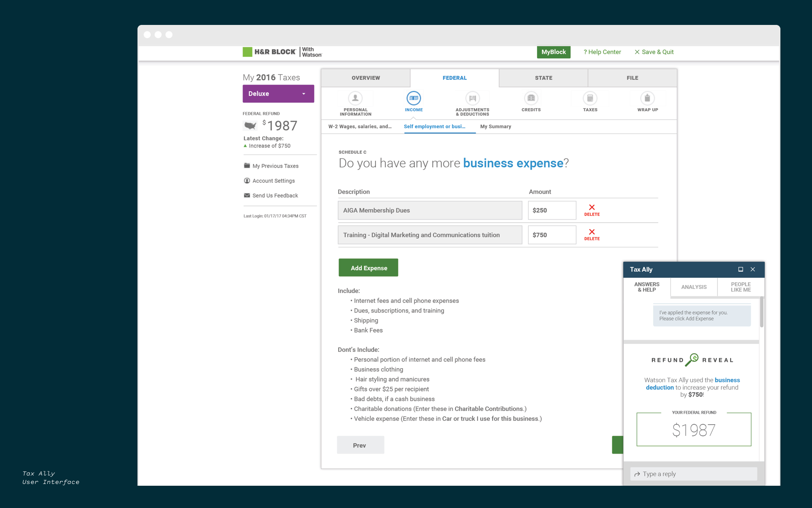
Task: Click the business expense highlighted link
Action: click(x=513, y=163)
